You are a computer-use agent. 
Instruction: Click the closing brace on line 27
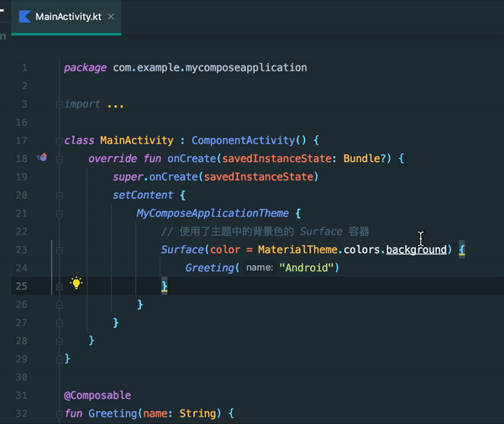coord(116,322)
